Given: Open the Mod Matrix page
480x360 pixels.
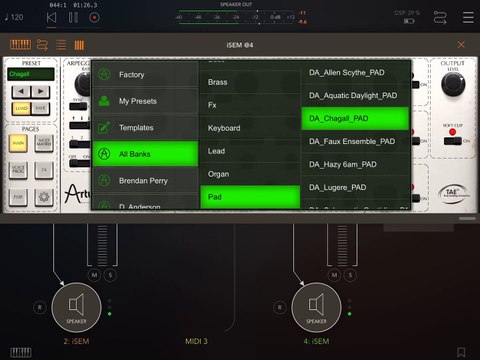Looking at the screenshot, I should click(44, 143).
